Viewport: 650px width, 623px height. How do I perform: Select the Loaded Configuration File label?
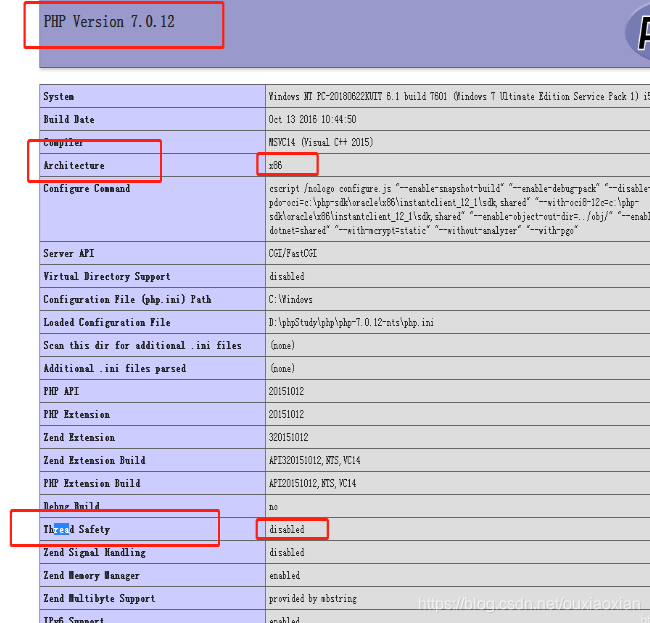(107, 322)
